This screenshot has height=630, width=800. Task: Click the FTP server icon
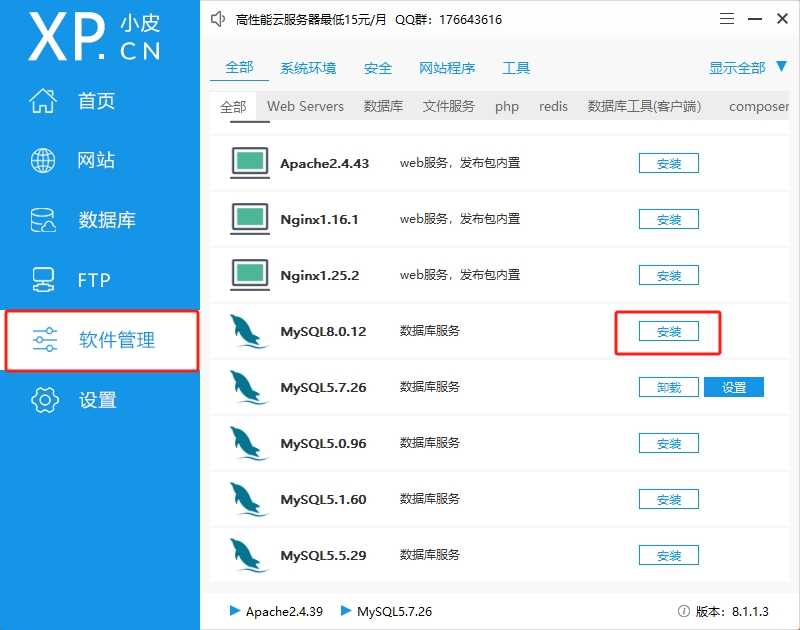click(x=43, y=280)
